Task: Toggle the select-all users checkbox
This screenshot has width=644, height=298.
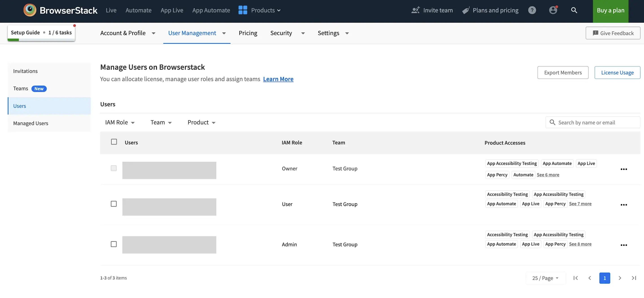Action: tap(114, 142)
